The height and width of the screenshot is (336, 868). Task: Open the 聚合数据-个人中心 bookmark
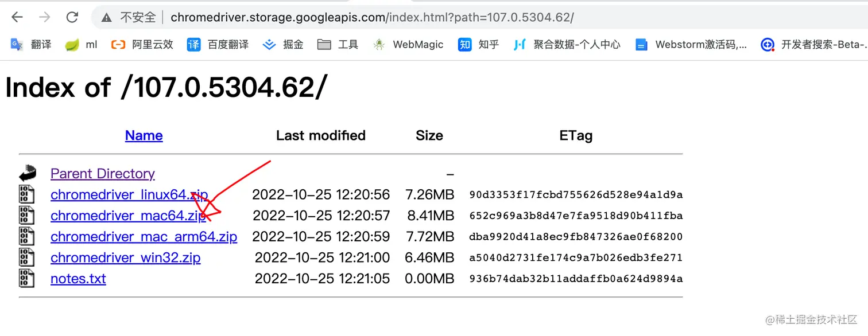(567, 44)
